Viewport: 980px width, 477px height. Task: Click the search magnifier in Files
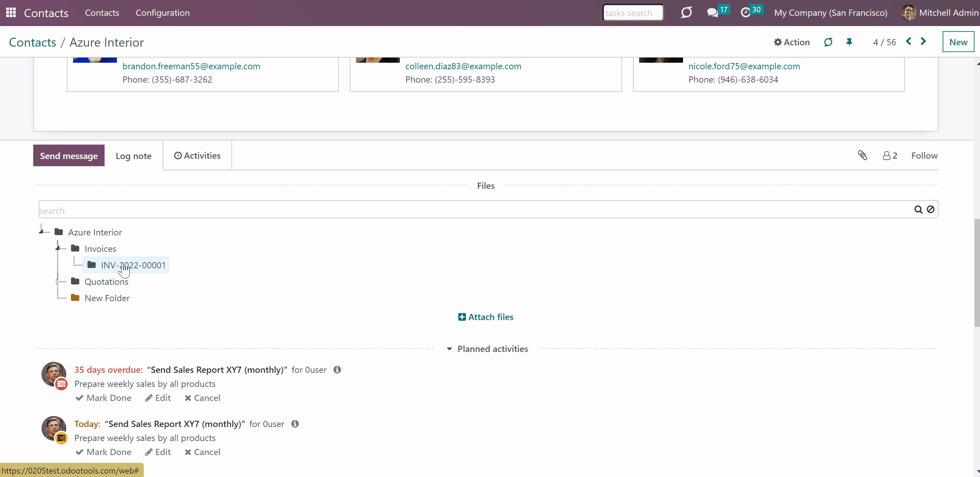click(x=918, y=209)
